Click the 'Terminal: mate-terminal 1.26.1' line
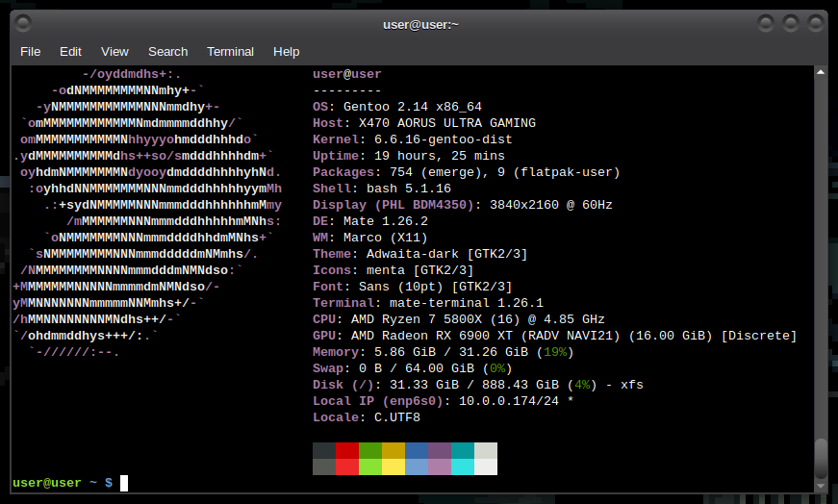 [x=427, y=303]
